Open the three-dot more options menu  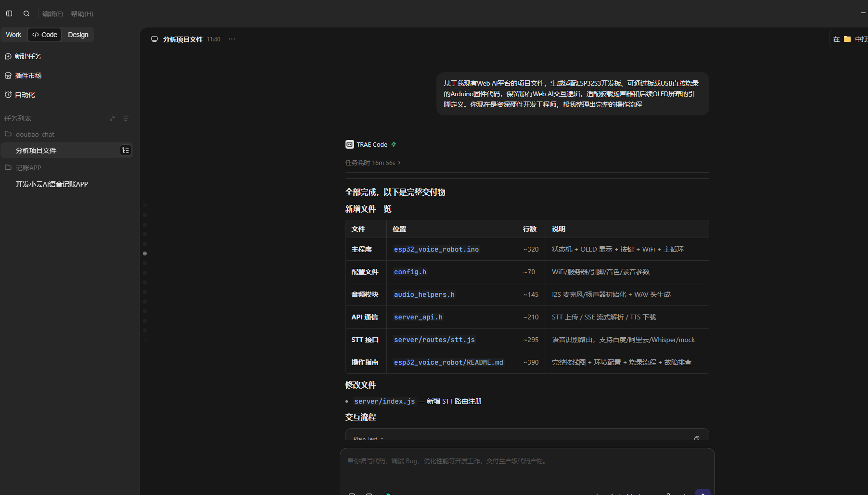232,39
